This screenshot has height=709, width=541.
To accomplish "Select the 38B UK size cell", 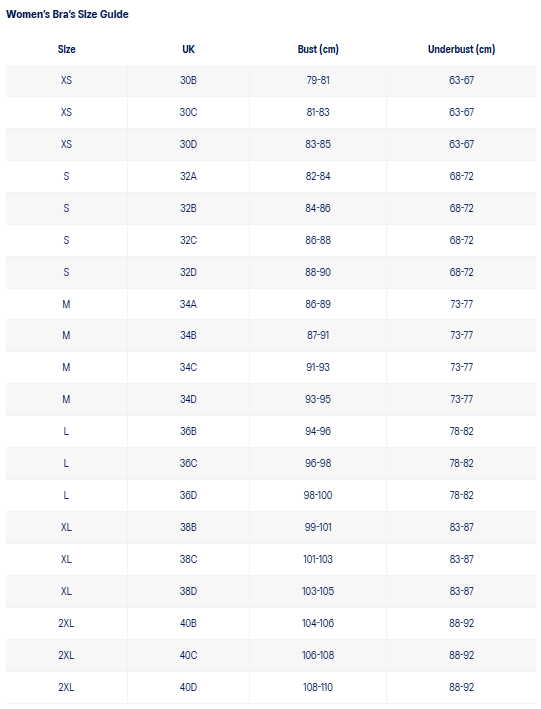I will pos(188,528).
